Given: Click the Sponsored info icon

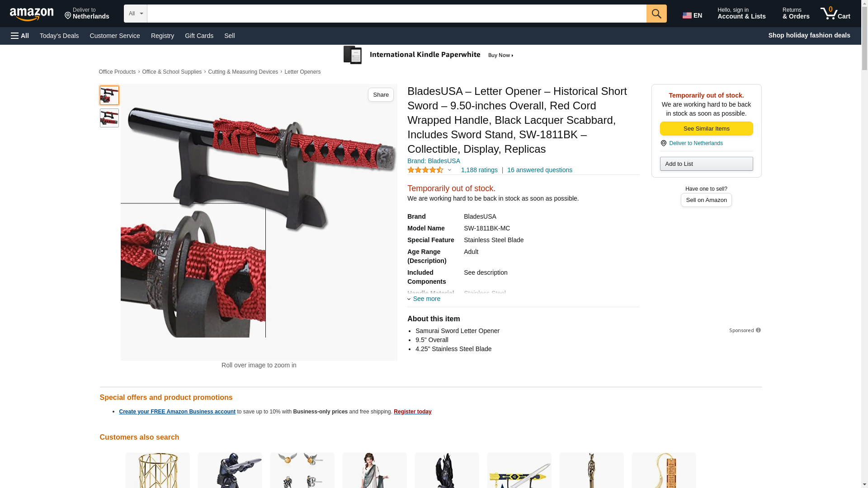Looking at the screenshot, I should click(x=758, y=330).
